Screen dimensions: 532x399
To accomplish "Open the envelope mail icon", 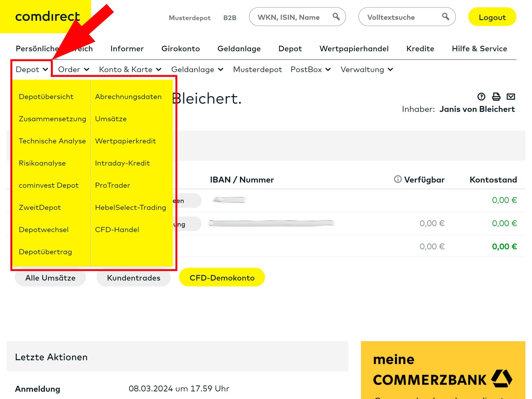I will pyautogui.click(x=511, y=97).
